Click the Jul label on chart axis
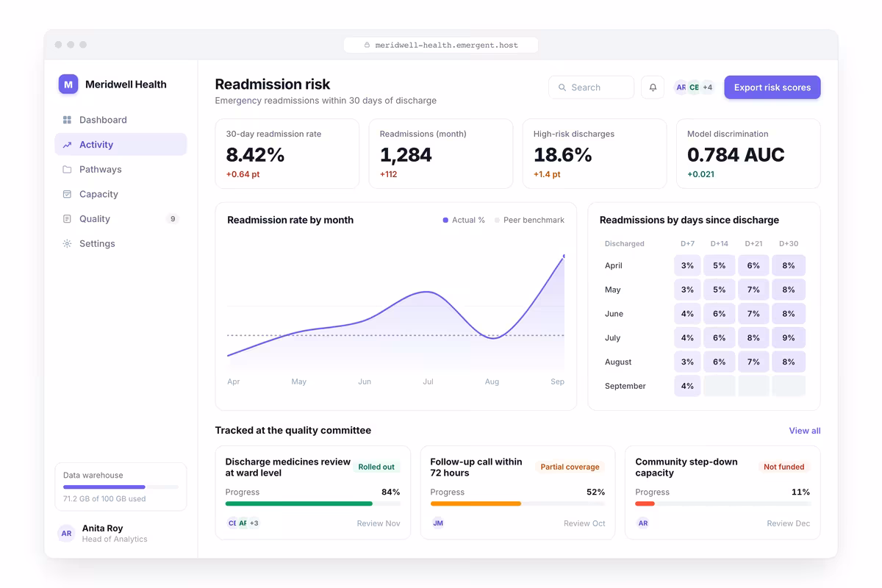Image resolution: width=882 pixels, height=588 pixels. coord(428,382)
